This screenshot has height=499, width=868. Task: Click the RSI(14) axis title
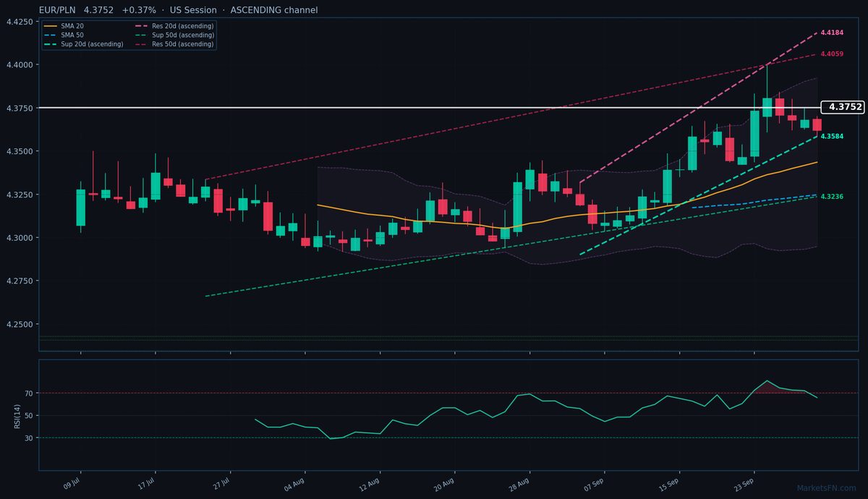coord(16,415)
